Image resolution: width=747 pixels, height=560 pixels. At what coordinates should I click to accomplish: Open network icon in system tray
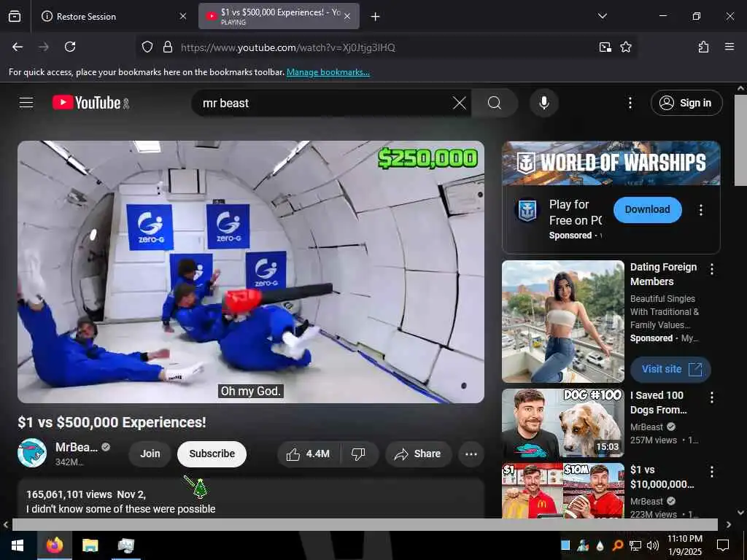(x=635, y=545)
